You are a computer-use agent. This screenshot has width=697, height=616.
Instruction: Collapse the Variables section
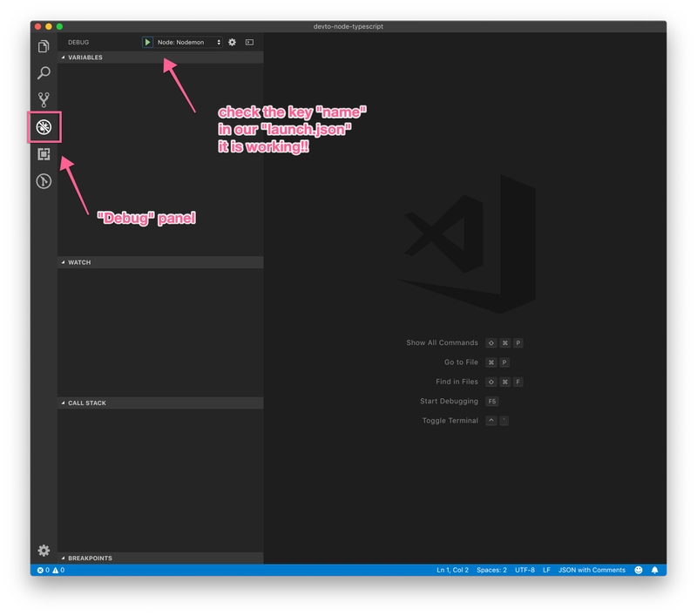[160, 58]
